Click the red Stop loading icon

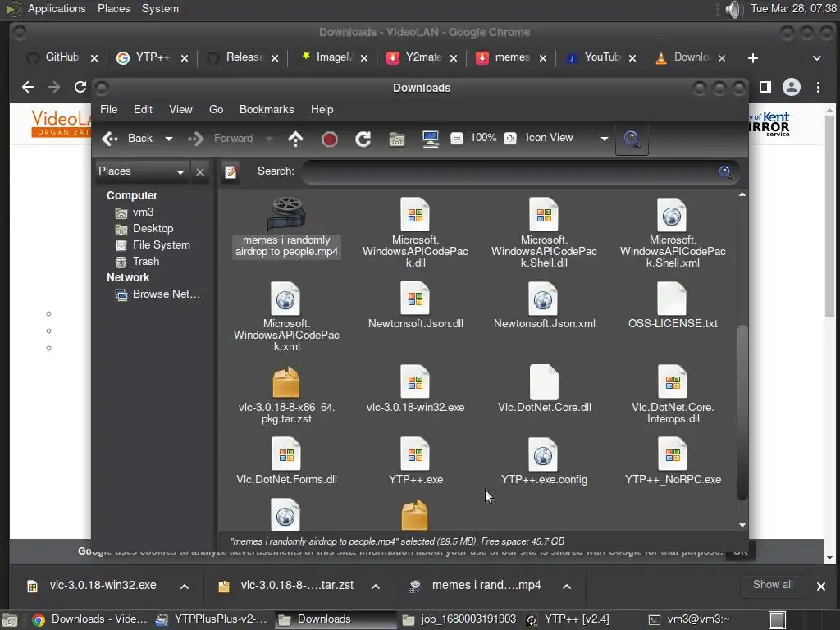330,139
